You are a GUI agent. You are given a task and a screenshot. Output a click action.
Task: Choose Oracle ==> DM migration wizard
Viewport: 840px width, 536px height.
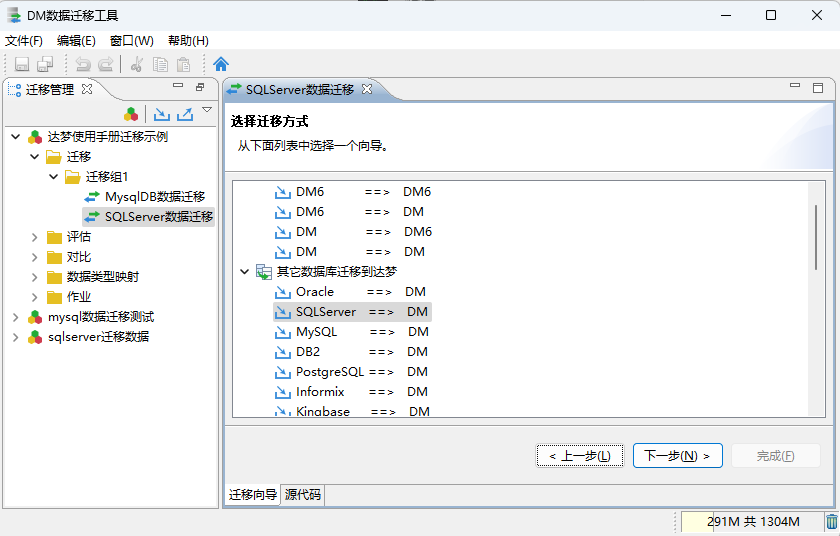tap(350, 292)
